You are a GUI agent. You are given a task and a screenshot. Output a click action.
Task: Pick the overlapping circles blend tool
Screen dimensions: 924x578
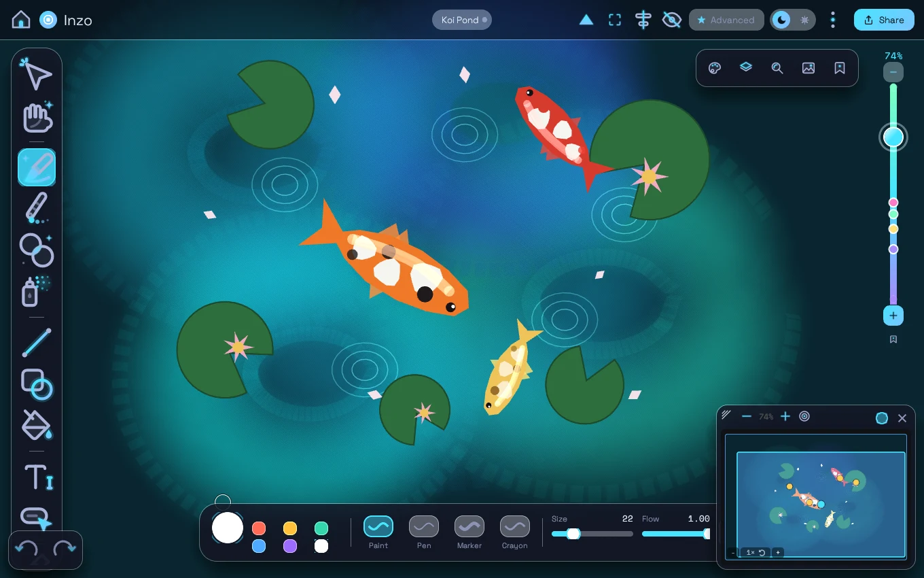point(37,250)
